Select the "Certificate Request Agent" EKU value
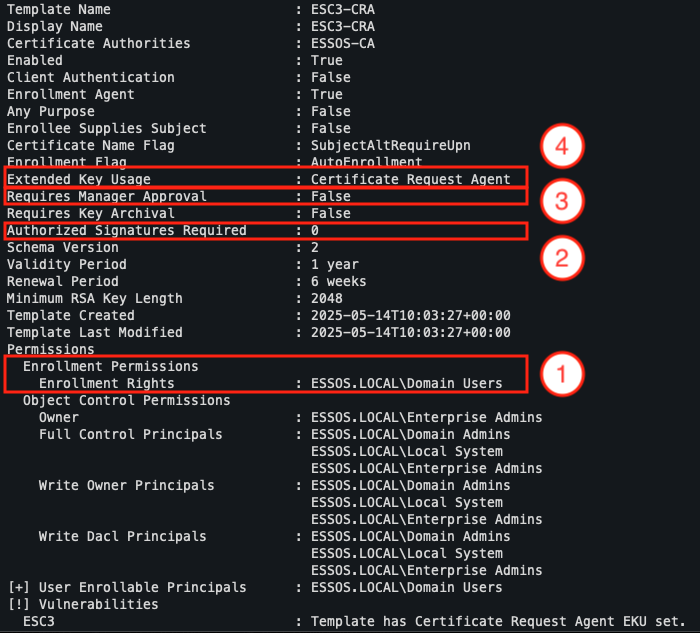Viewport: 700px width, 633px height. 411,179
